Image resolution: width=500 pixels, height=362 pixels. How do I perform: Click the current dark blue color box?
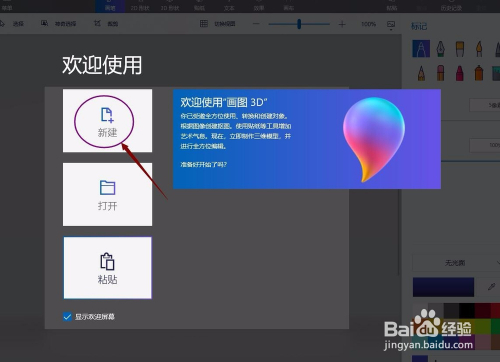[443, 287]
